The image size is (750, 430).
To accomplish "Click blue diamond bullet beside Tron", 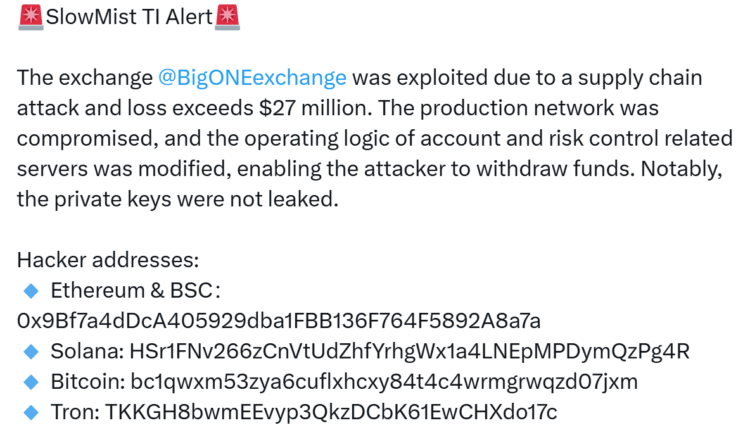I will [x=30, y=411].
